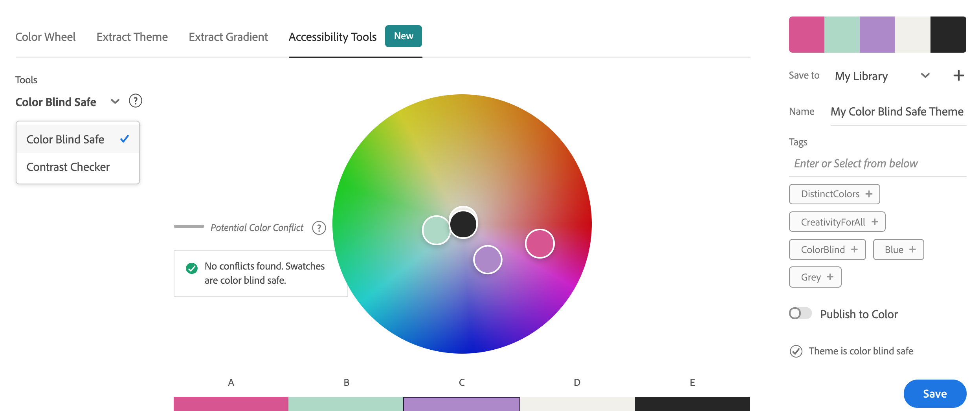
Task: Go to the Extract Theme tab
Action: pyautogui.click(x=132, y=37)
